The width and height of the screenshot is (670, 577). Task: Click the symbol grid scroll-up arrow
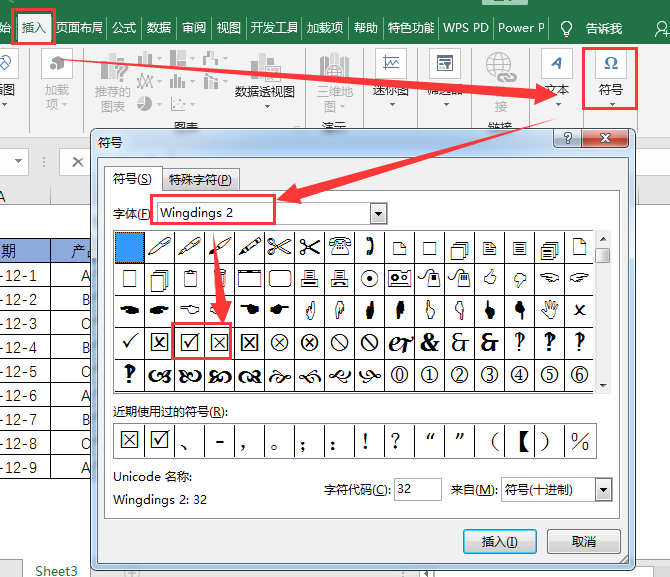pos(603,238)
